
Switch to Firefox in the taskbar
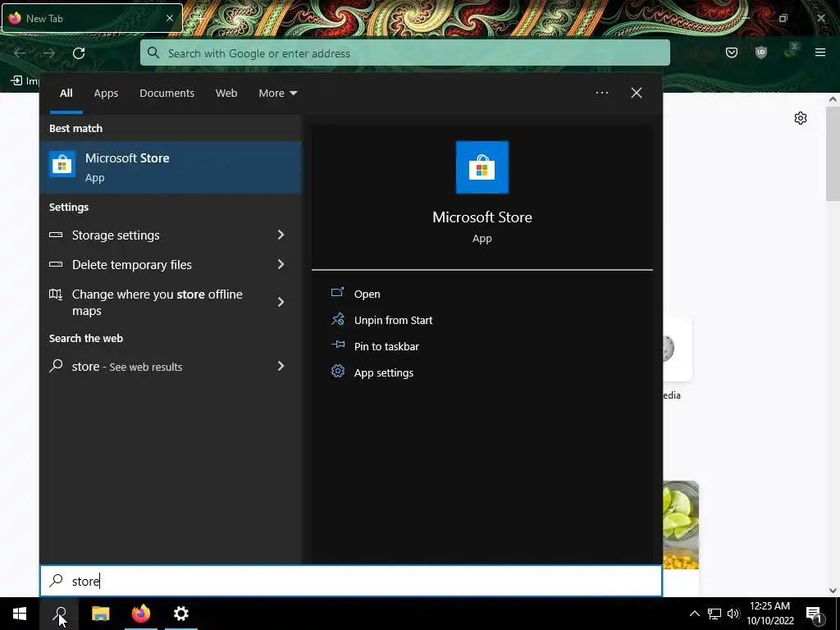(x=141, y=614)
